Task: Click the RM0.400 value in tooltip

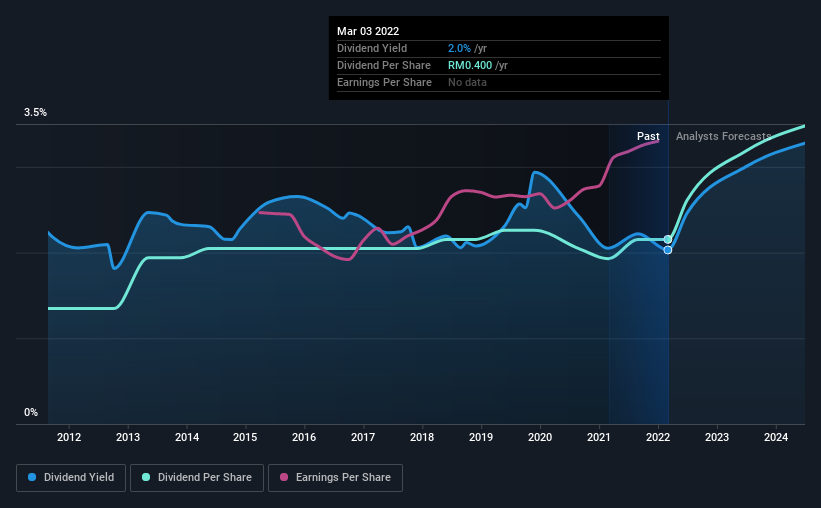Action: coord(470,65)
